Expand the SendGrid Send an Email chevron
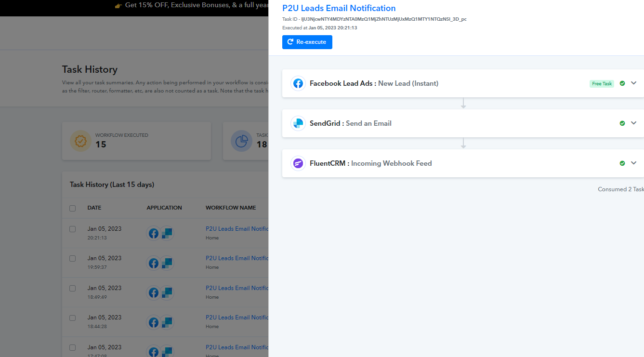The height and width of the screenshot is (357, 644). point(633,123)
